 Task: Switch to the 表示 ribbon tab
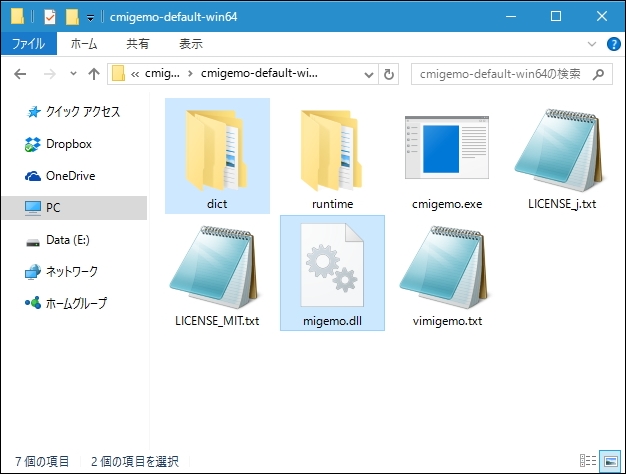pos(191,44)
